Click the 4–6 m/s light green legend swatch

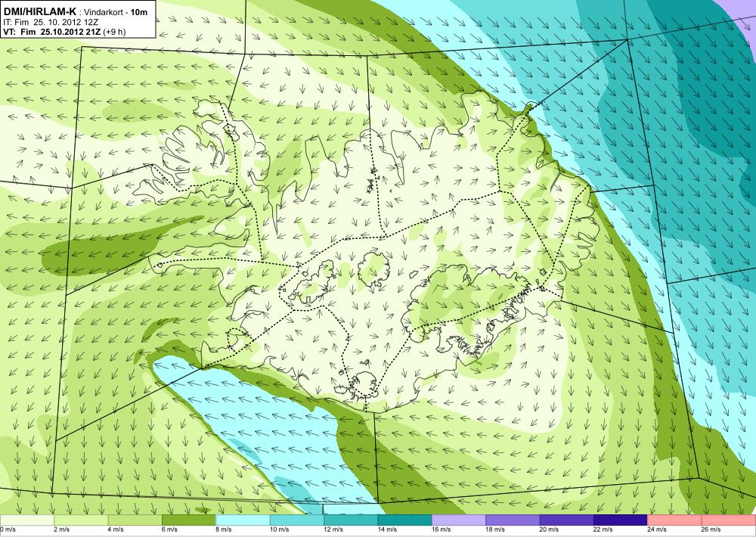tap(135, 520)
